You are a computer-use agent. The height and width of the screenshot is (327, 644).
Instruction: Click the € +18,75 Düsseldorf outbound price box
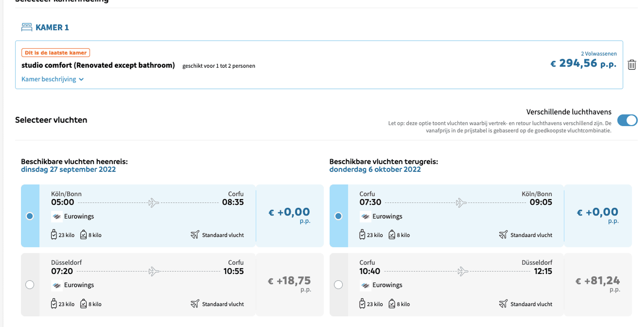(x=290, y=285)
